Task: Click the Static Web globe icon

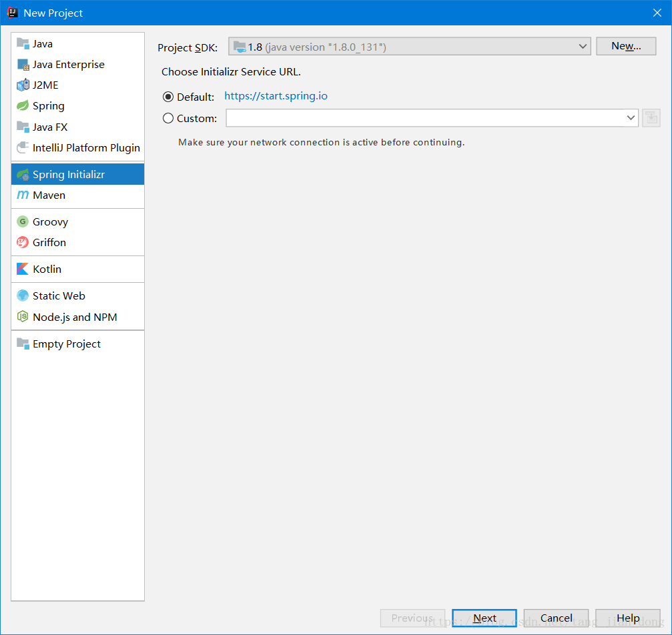Action: point(23,295)
